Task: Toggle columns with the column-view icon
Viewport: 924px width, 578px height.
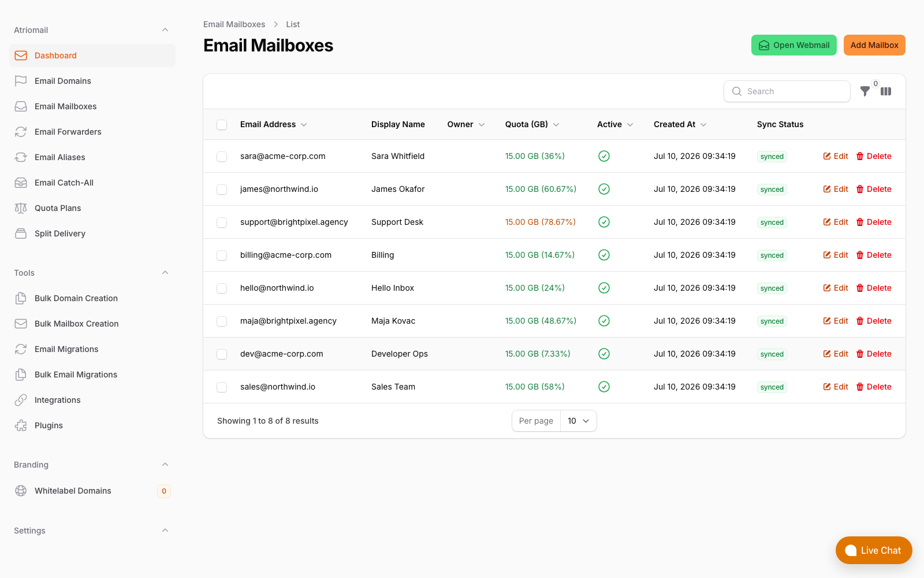Action: point(886,91)
